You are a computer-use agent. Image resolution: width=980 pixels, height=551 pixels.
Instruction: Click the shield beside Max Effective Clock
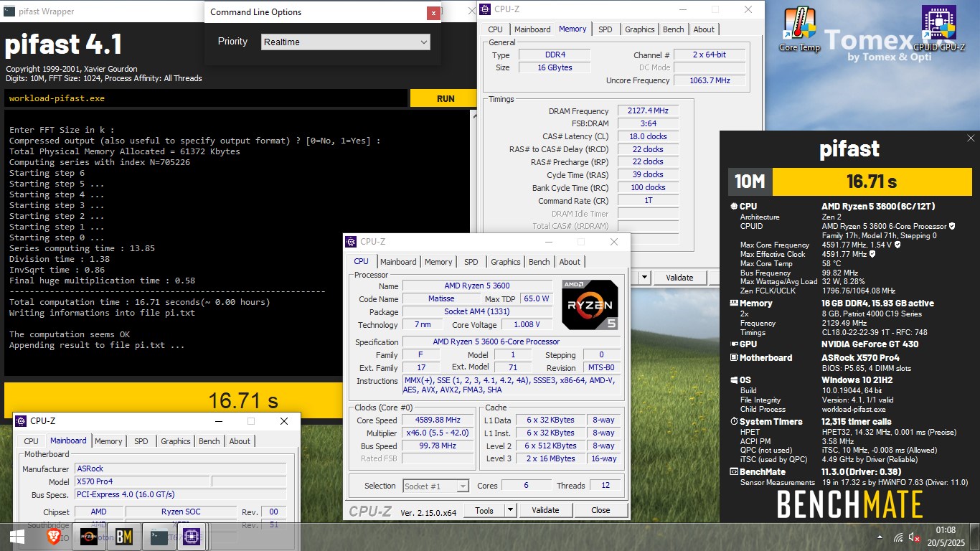[x=872, y=254]
